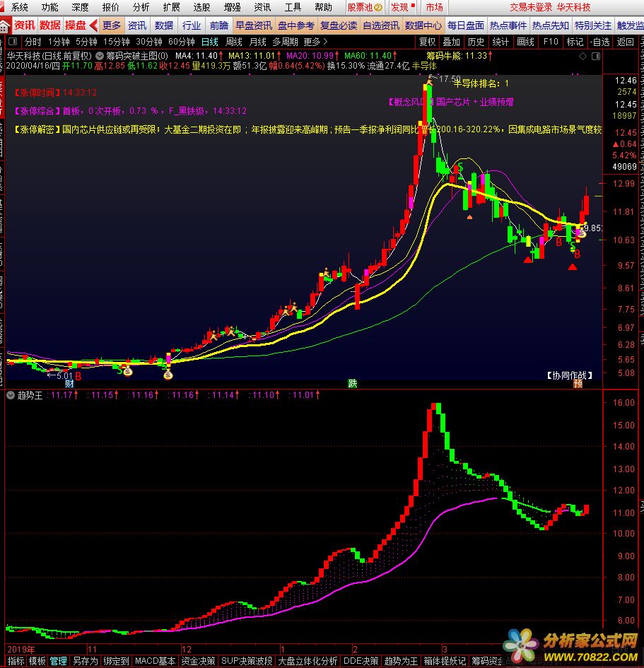
Task: Click the 画线 toolbar button
Action: (525, 42)
